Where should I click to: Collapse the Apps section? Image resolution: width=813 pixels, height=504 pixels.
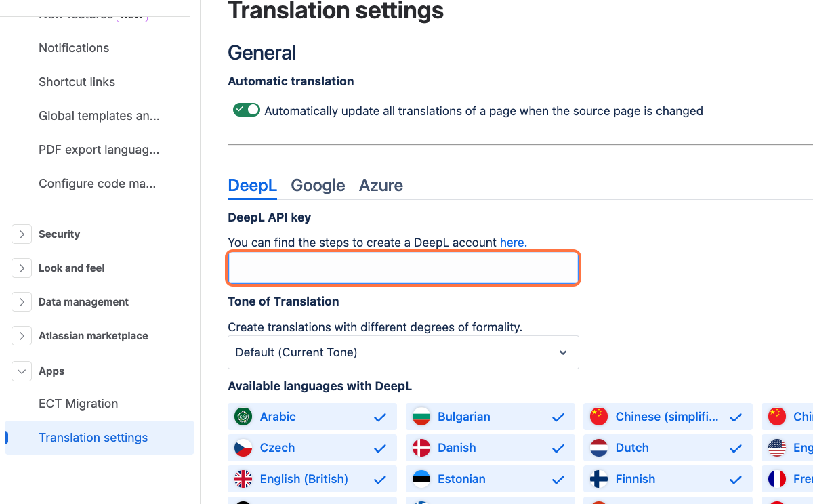pyautogui.click(x=22, y=371)
